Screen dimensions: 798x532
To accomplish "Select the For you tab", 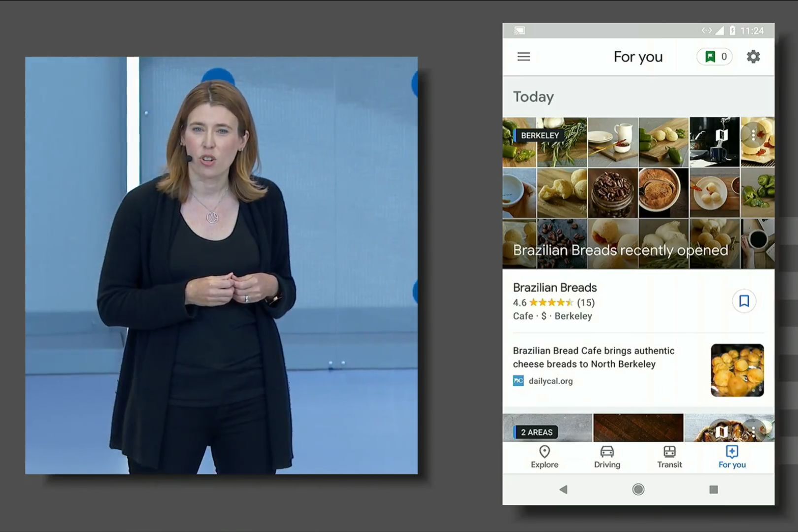I will [732, 457].
